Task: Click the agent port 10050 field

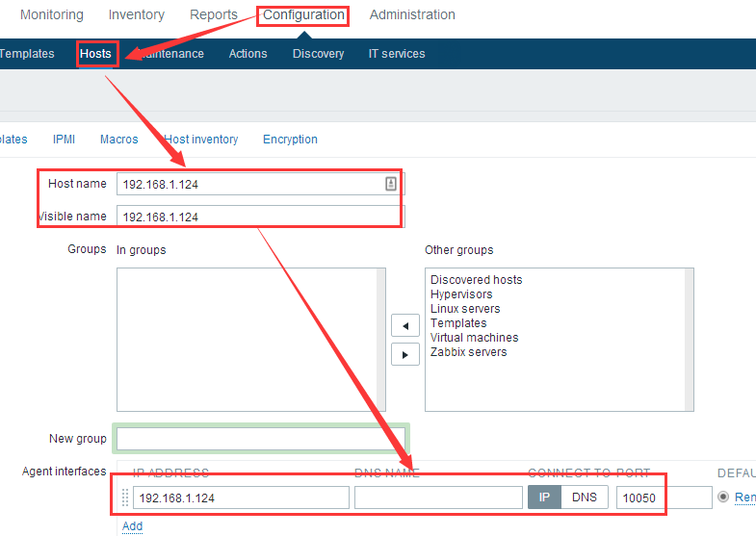Action: (663, 498)
